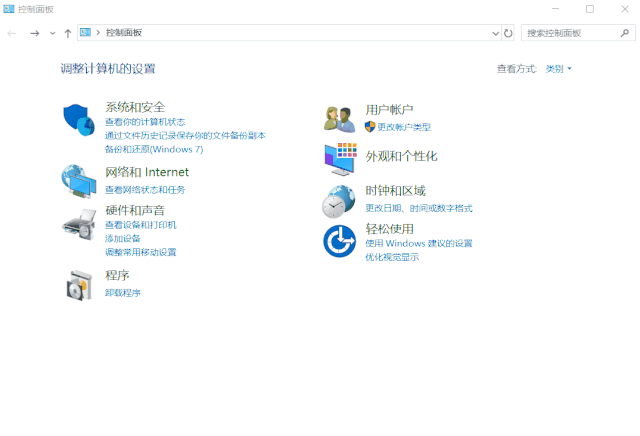Viewport: 640px width, 436px height.
Task: Open the 硬件和声音 heading
Action: [x=135, y=211]
